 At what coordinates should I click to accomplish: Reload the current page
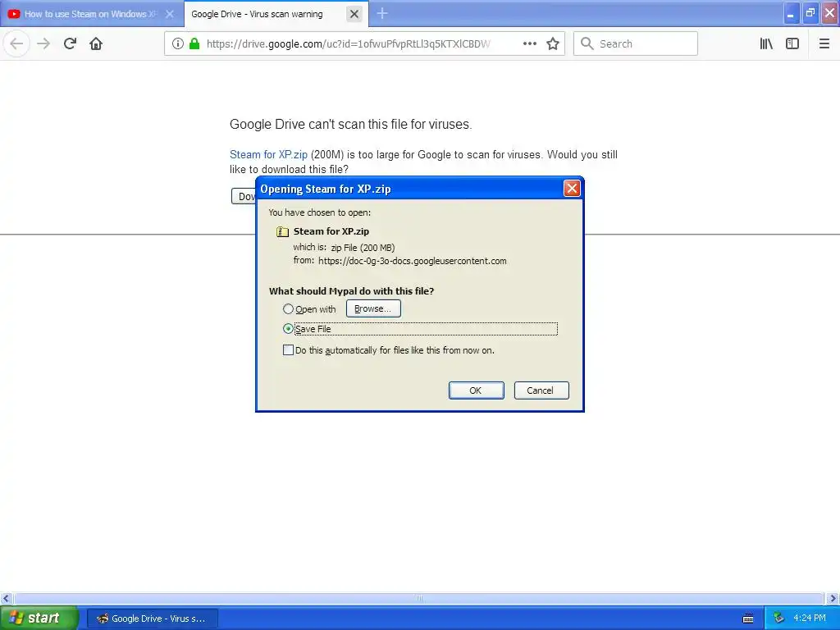coord(70,43)
